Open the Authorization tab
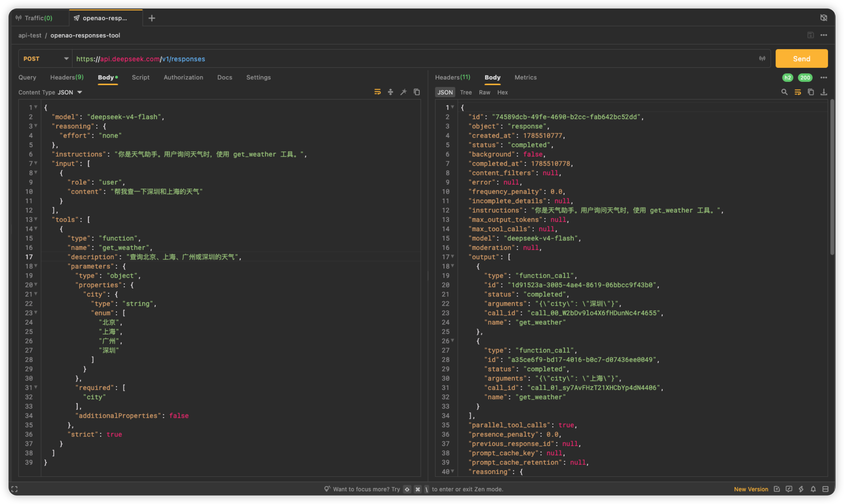The image size is (844, 504). 183,78
